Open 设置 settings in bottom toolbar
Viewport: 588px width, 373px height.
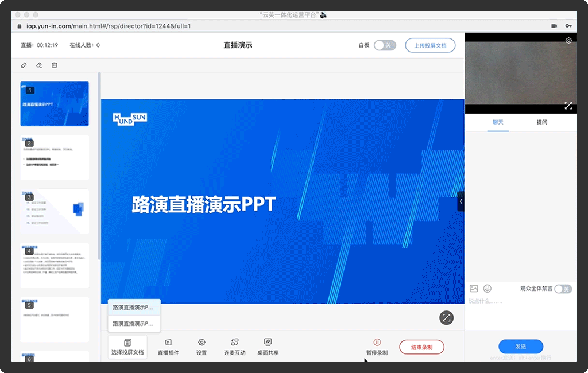[x=202, y=347]
